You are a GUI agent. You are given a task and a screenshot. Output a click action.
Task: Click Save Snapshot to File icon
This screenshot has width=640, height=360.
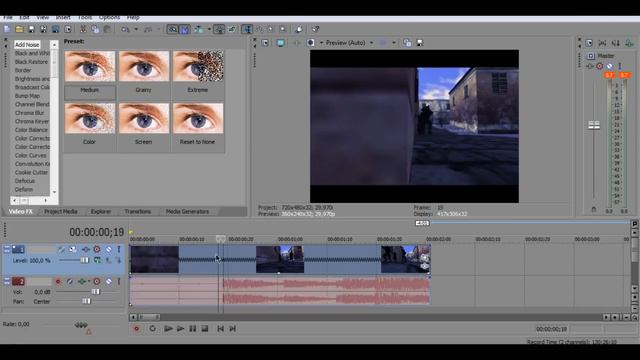coord(420,42)
